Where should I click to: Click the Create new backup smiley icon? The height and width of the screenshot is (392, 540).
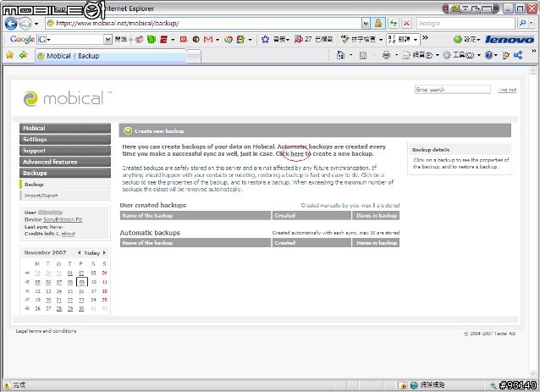click(128, 130)
